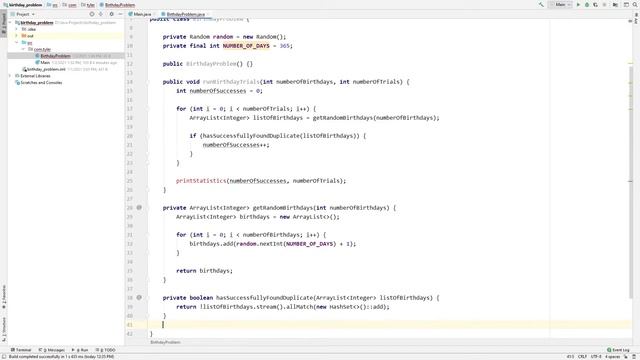The width and height of the screenshot is (640, 360).
Task: Click the UTF-8 encoding indicator
Action: click(x=596, y=357)
